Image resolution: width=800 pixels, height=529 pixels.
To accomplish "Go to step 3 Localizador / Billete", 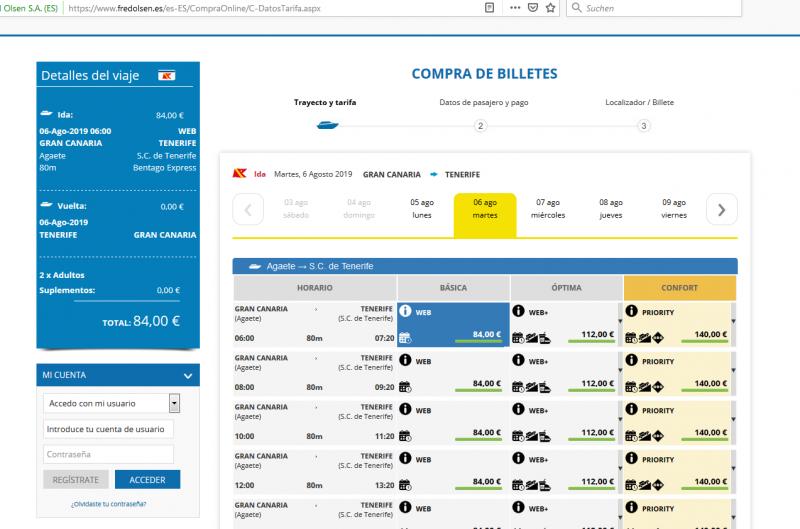I will click(643, 125).
